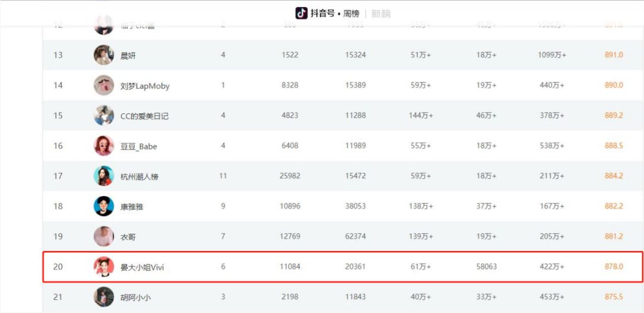The width and height of the screenshot is (644, 313).
Task: Open 刘梦LapMoby's avatar picture
Action: (104, 85)
